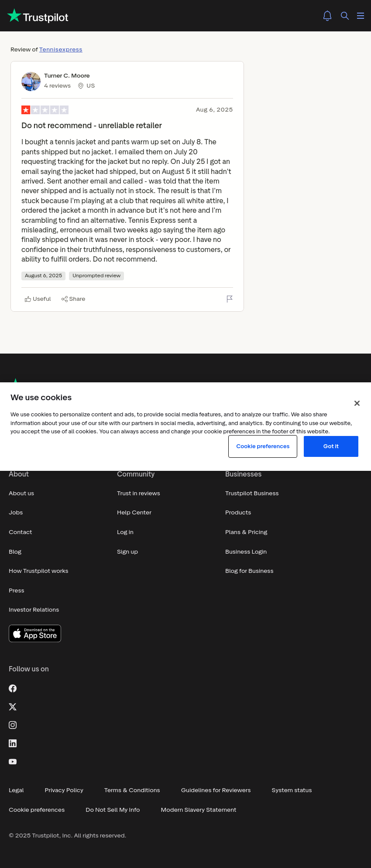Viewport: 371px width, 868px height.
Task: Share this review
Action: click(x=73, y=299)
